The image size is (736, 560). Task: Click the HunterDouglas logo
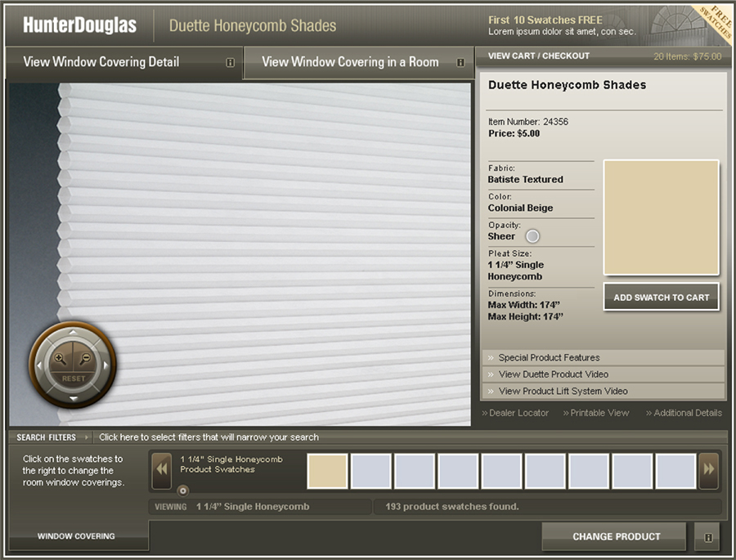point(80,25)
